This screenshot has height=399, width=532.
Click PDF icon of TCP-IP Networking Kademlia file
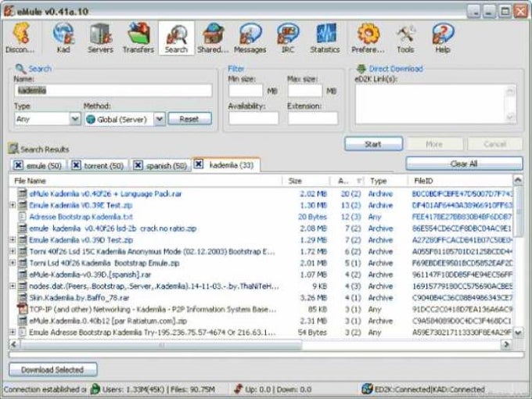[22, 309]
